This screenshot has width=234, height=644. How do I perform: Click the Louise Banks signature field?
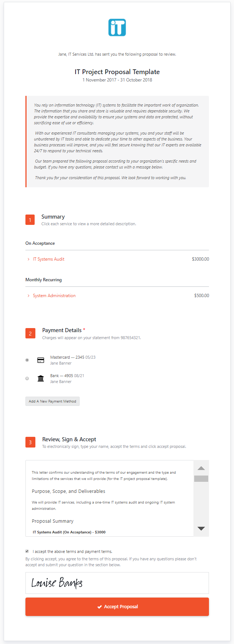pyautogui.click(x=117, y=583)
